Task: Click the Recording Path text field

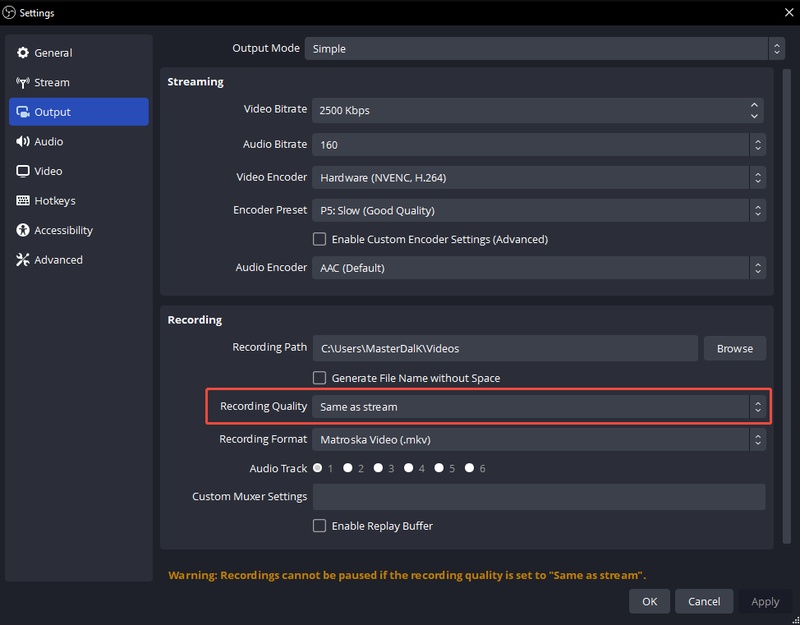Action: coord(505,348)
